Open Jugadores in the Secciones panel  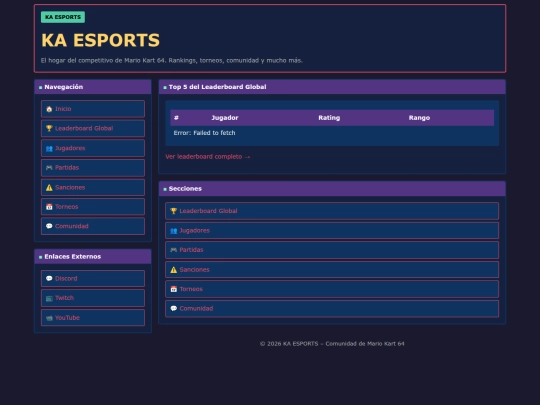(332, 230)
